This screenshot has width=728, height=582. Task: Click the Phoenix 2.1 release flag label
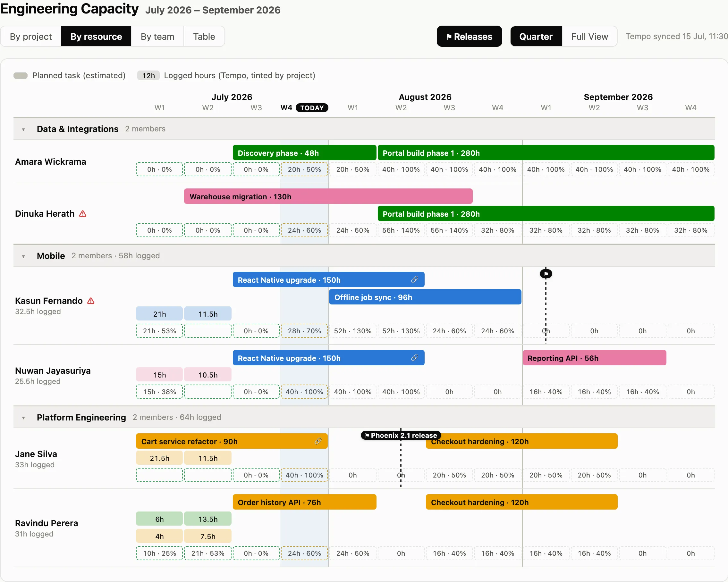401,435
